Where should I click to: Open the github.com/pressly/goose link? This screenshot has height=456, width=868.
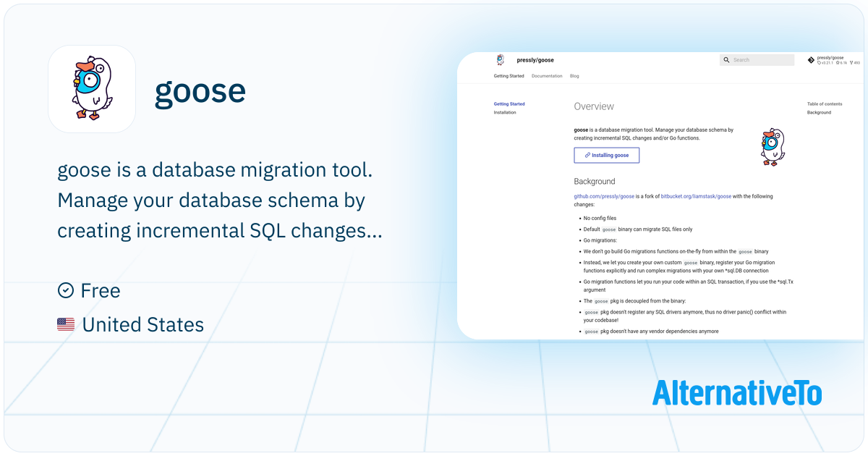604,196
